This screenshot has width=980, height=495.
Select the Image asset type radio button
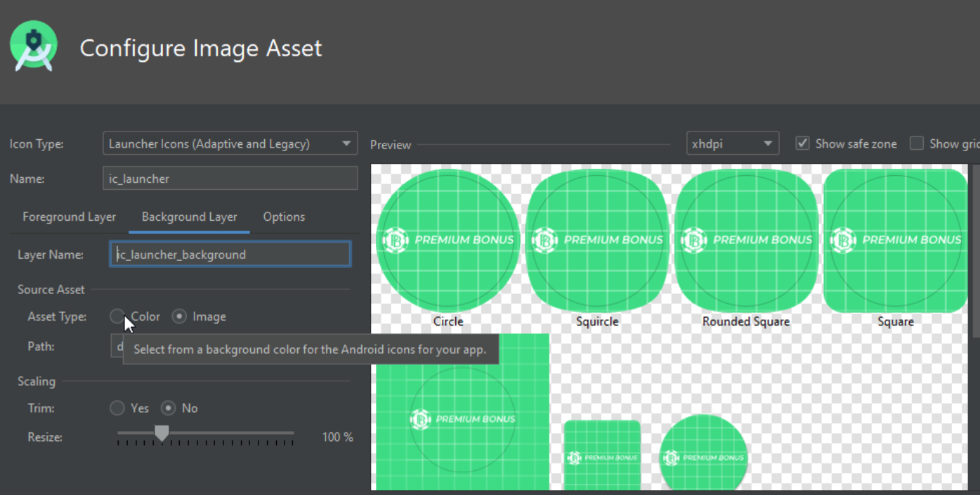[x=179, y=316]
